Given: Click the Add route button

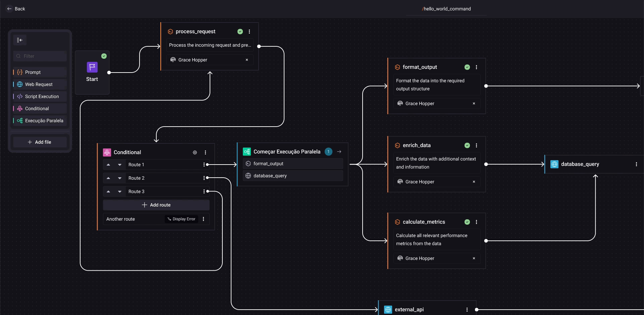Looking at the screenshot, I should coord(156,205).
